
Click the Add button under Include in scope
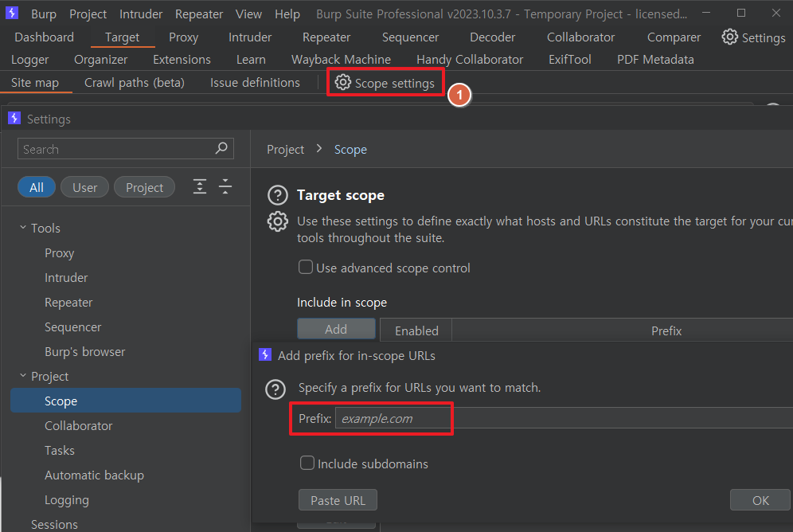click(x=336, y=329)
